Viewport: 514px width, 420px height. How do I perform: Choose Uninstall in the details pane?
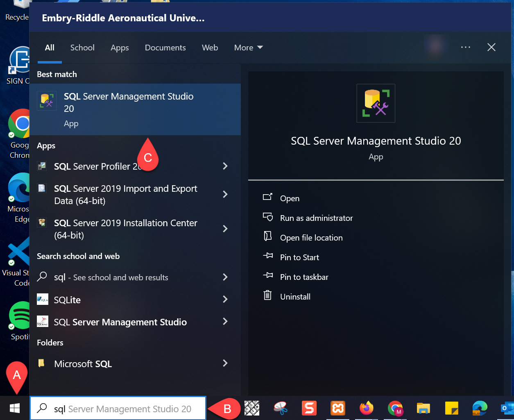click(295, 297)
